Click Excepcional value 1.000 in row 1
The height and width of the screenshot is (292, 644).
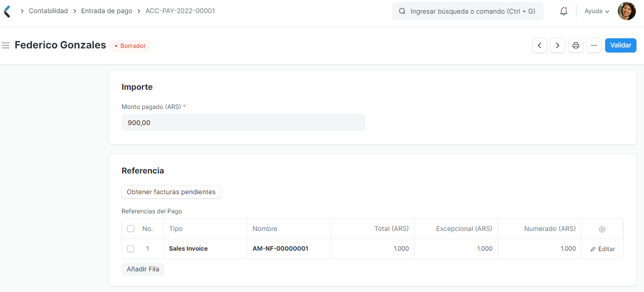pyautogui.click(x=485, y=249)
